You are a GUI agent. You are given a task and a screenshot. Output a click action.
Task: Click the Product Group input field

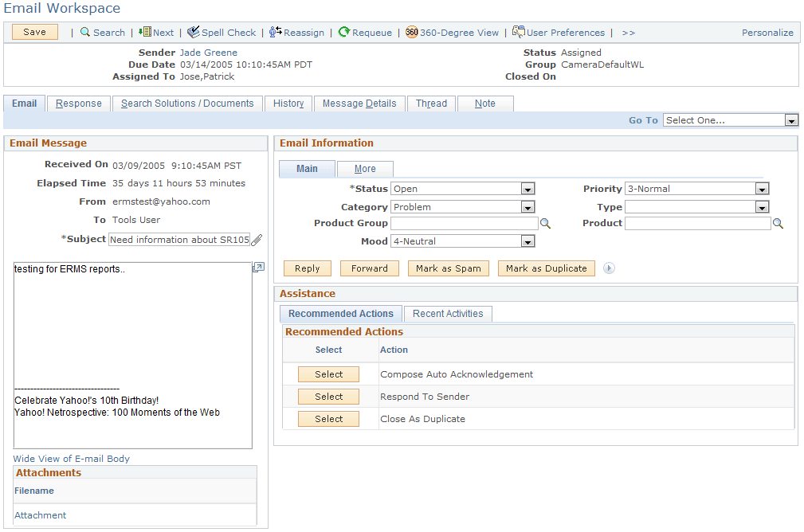tap(464, 224)
